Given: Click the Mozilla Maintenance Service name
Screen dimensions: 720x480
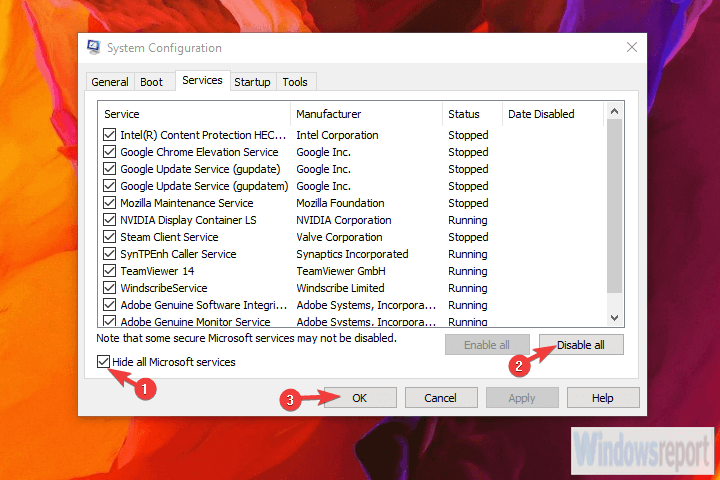Looking at the screenshot, I should coord(186,203).
